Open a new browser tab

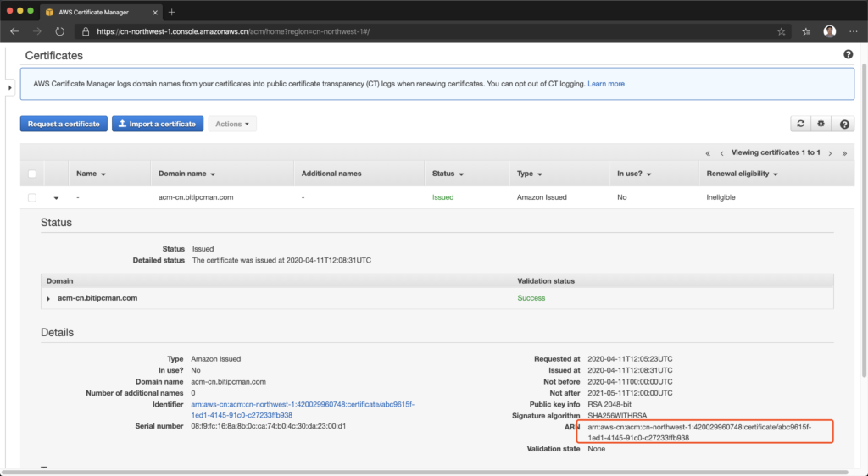pyautogui.click(x=172, y=12)
